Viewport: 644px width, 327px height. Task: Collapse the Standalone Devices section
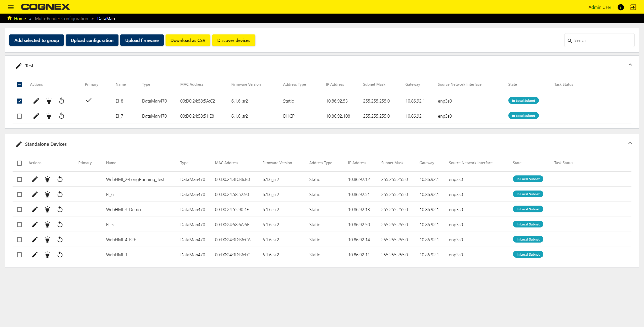click(630, 143)
